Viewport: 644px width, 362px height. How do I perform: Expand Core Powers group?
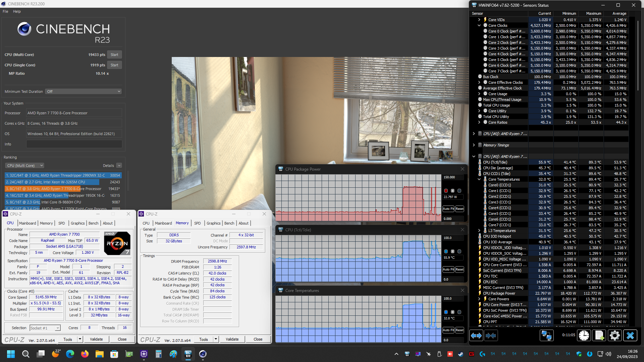pos(479,299)
